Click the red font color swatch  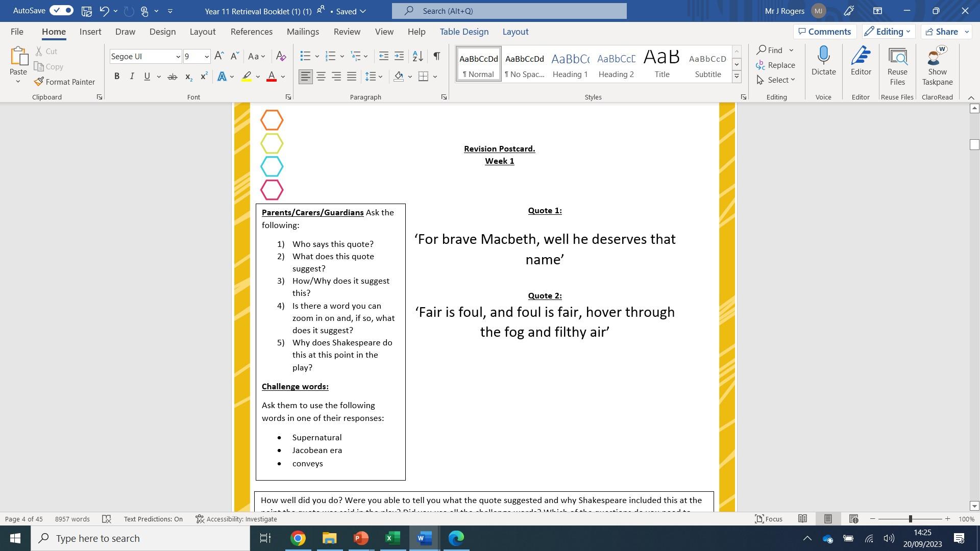tap(272, 77)
